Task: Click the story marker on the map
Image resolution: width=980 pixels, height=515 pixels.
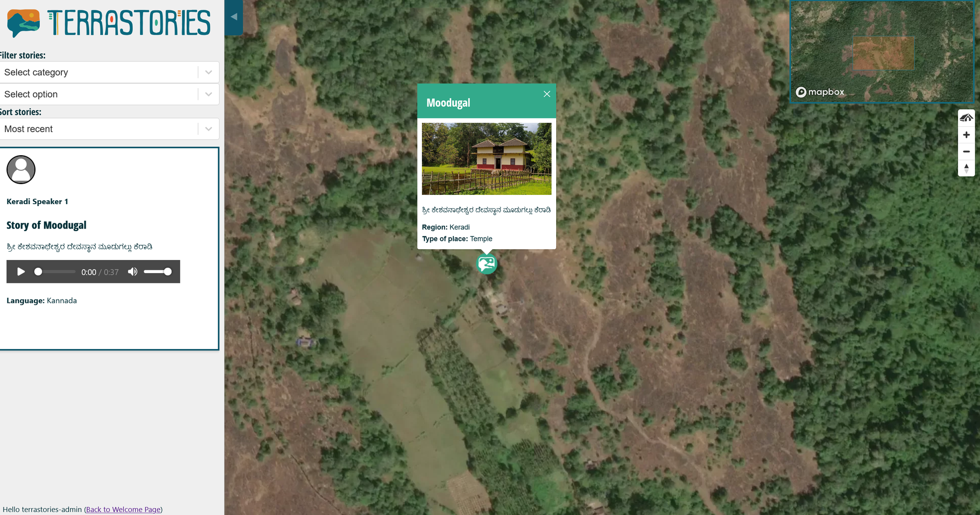Action: point(487,264)
